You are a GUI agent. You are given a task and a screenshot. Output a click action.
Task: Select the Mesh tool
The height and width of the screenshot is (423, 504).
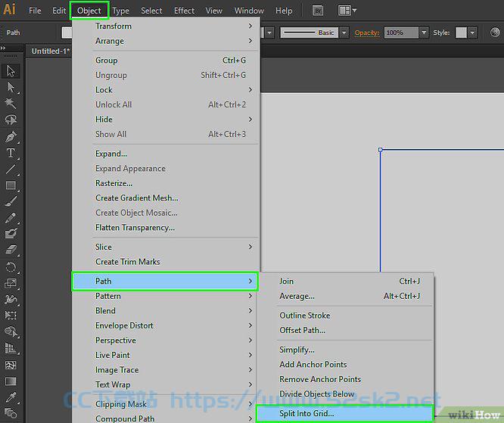tap(11, 365)
